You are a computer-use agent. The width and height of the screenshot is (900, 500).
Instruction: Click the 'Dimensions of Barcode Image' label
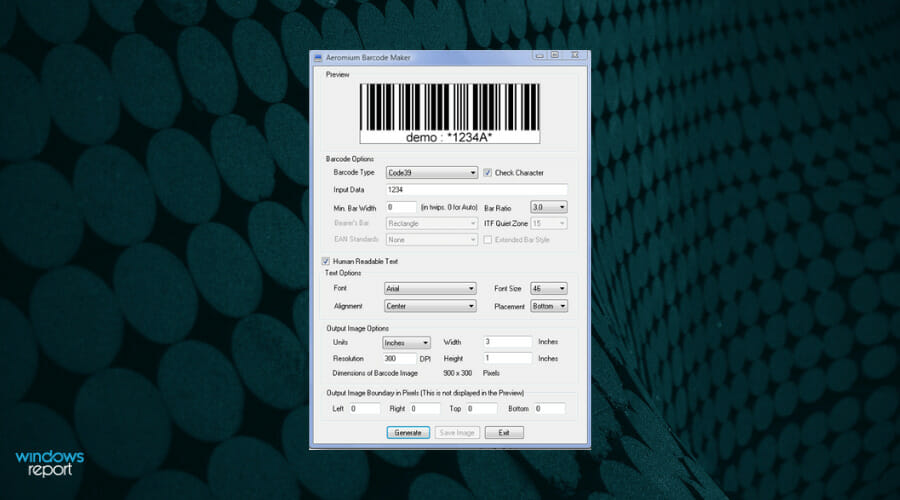[375, 373]
